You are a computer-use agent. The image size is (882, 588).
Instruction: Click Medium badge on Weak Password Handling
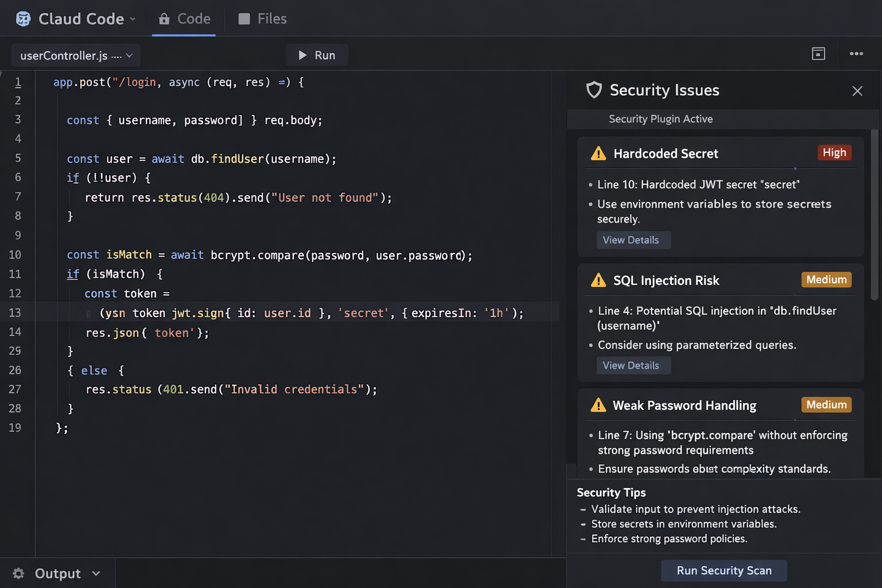click(826, 405)
